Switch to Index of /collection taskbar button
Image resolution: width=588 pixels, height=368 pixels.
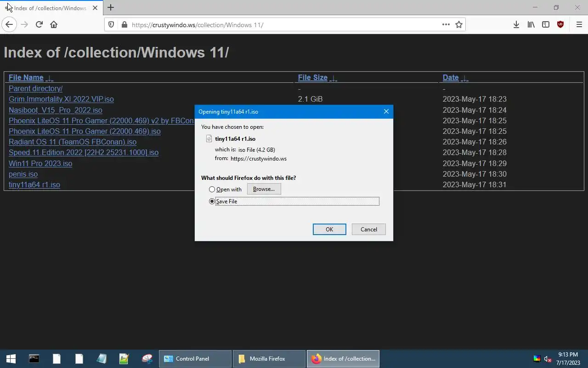pyautogui.click(x=343, y=359)
